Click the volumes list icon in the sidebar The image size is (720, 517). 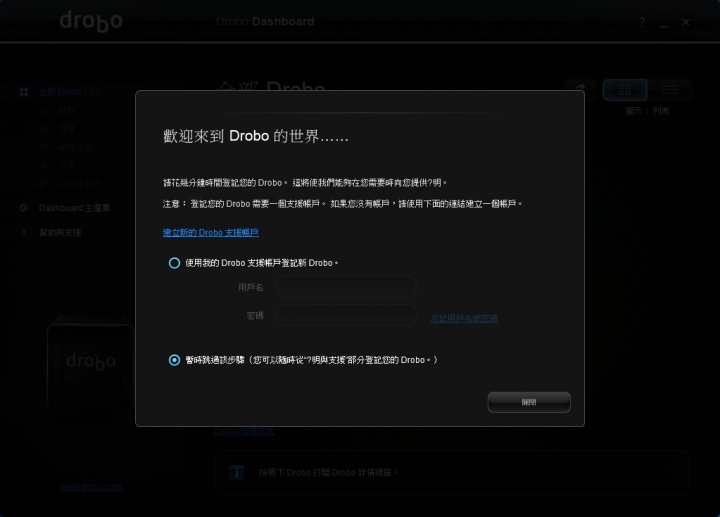click(x=44, y=147)
